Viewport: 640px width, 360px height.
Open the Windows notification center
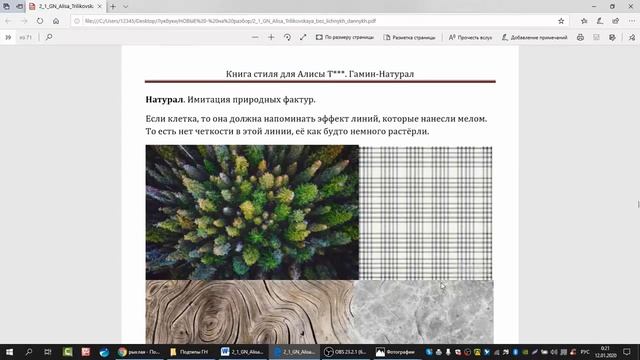coord(627,351)
